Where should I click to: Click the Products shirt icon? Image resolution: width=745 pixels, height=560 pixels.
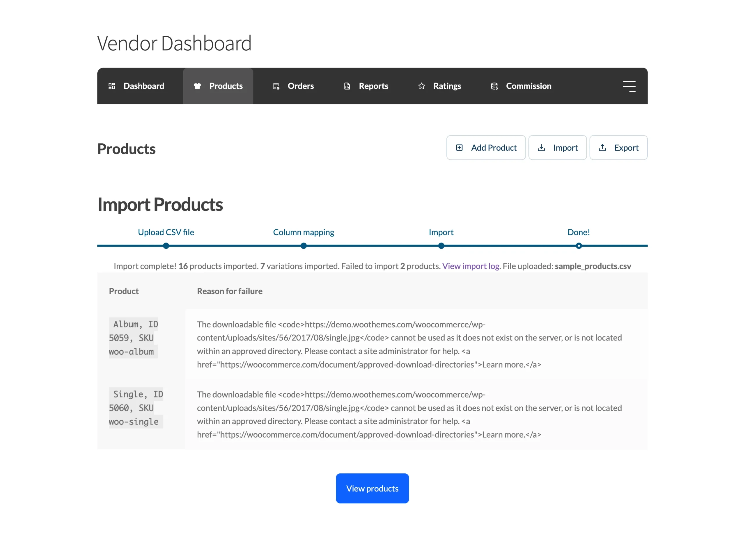click(x=197, y=86)
